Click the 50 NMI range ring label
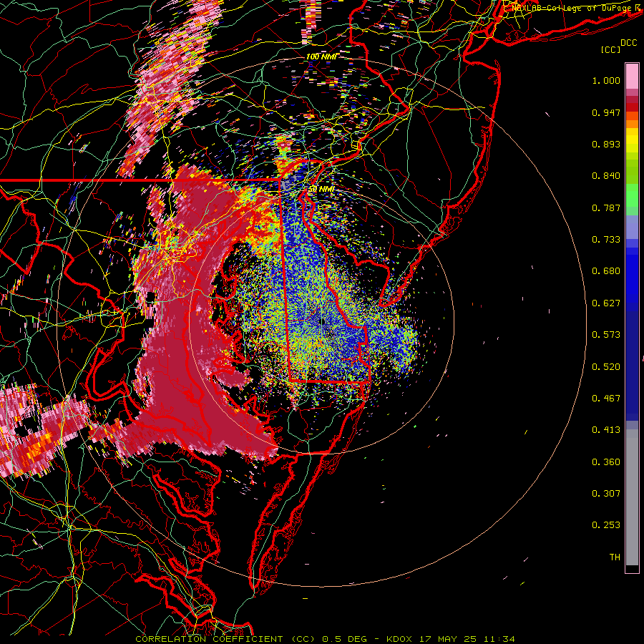 [x=321, y=190]
